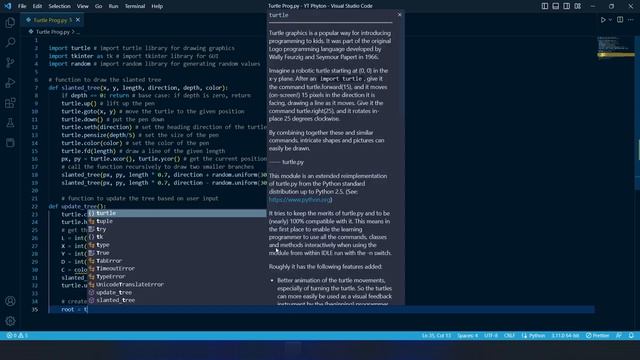Open editor More Actions ellipsis
This screenshot has width=640, height=360.
coord(631,20)
